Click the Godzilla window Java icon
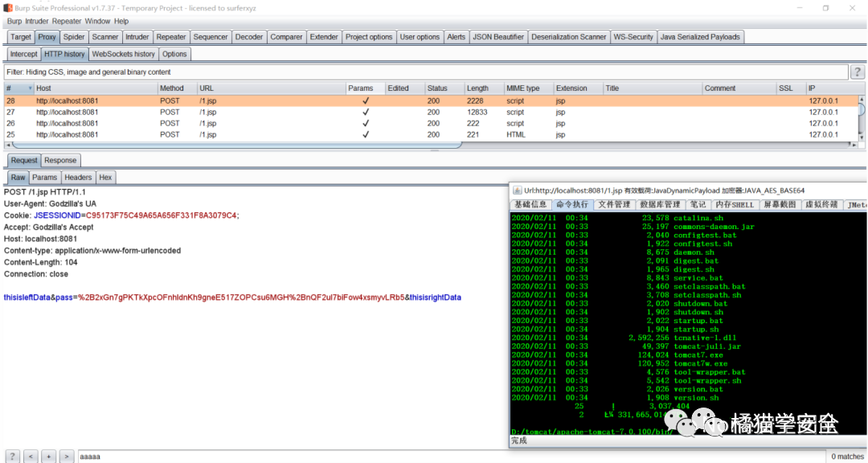Image resolution: width=868 pixels, height=463 pixels. (x=517, y=190)
